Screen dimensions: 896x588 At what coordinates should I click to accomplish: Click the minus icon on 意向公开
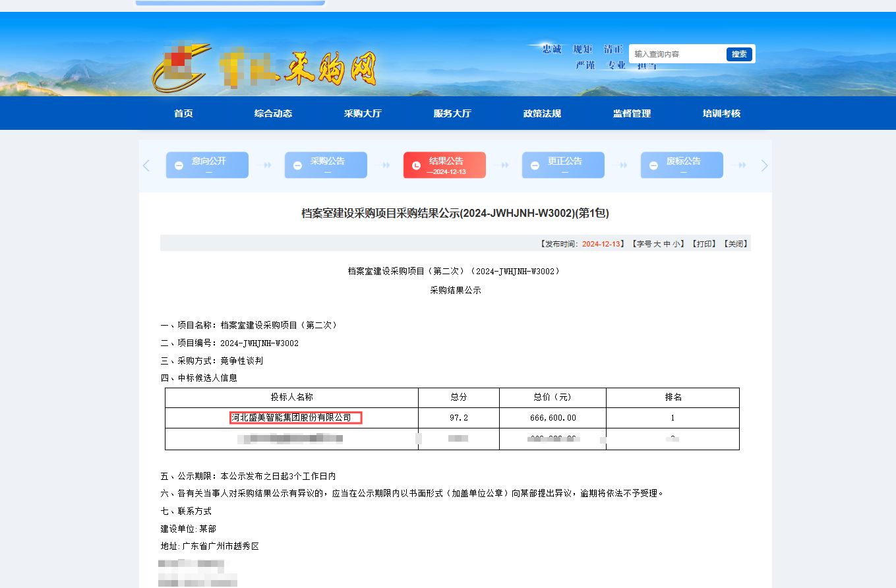click(x=179, y=166)
